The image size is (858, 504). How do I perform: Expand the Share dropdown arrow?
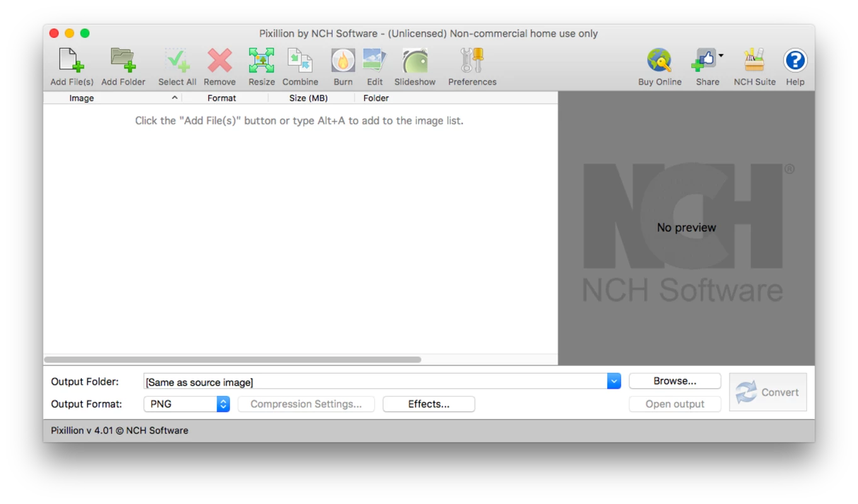coord(721,55)
